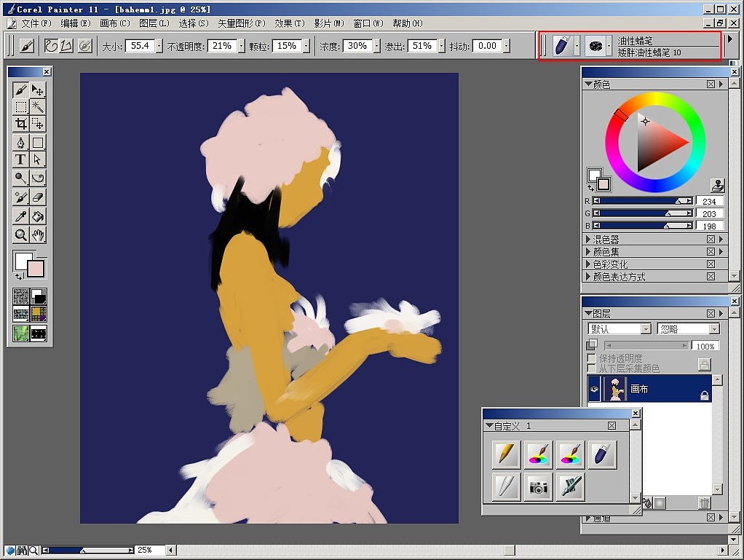Expand the 混色器 panel
Image resolution: width=744 pixels, height=560 pixels.
589,240
